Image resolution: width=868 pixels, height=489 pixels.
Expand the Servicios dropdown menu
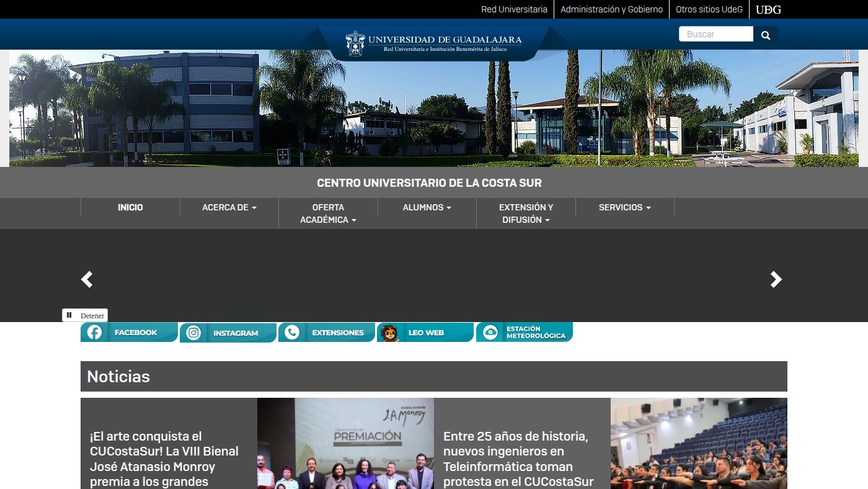tap(624, 207)
